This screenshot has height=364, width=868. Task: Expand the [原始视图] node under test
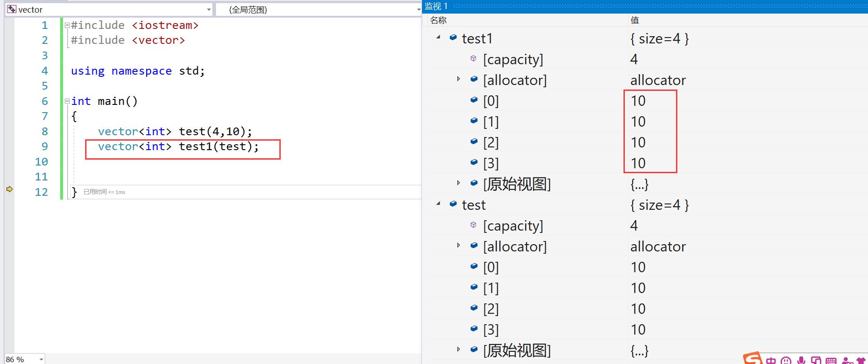click(458, 350)
